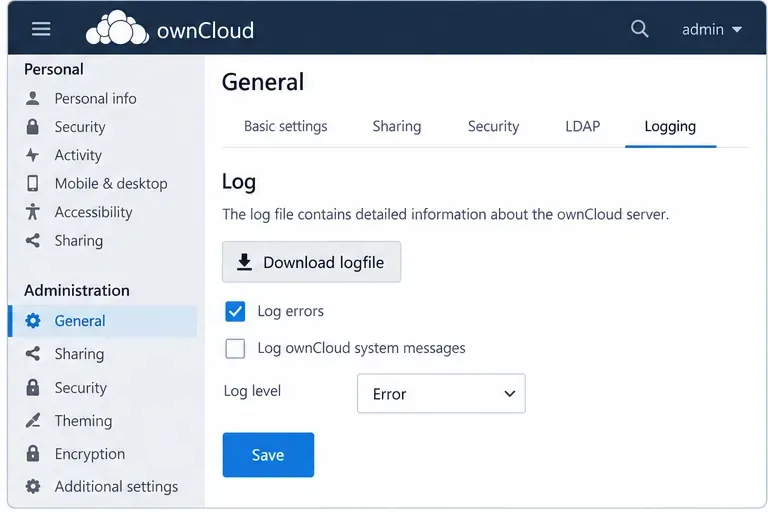Click the Personal info person icon
Screen dimensions: 768x512
(33, 98)
